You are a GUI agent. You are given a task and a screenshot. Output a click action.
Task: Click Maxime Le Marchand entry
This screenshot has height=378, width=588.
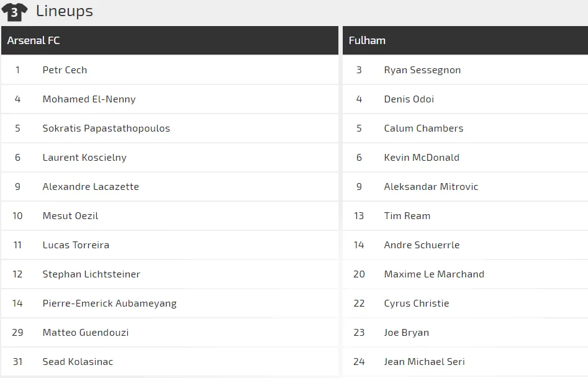coord(434,274)
